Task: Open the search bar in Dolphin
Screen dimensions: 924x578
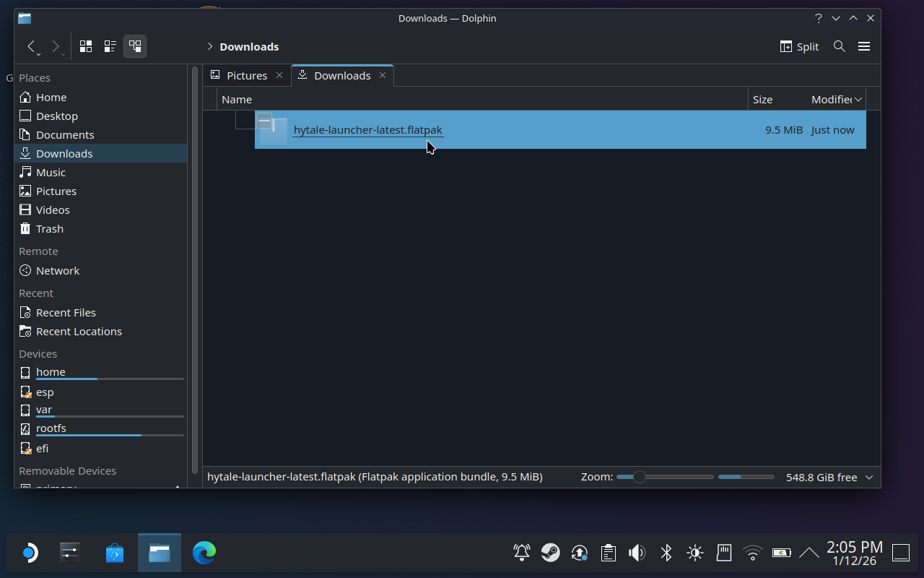Action: (839, 46)
